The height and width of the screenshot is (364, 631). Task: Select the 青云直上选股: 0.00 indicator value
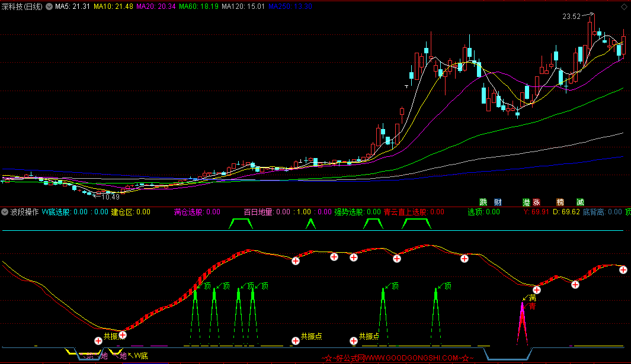(414, 212)
